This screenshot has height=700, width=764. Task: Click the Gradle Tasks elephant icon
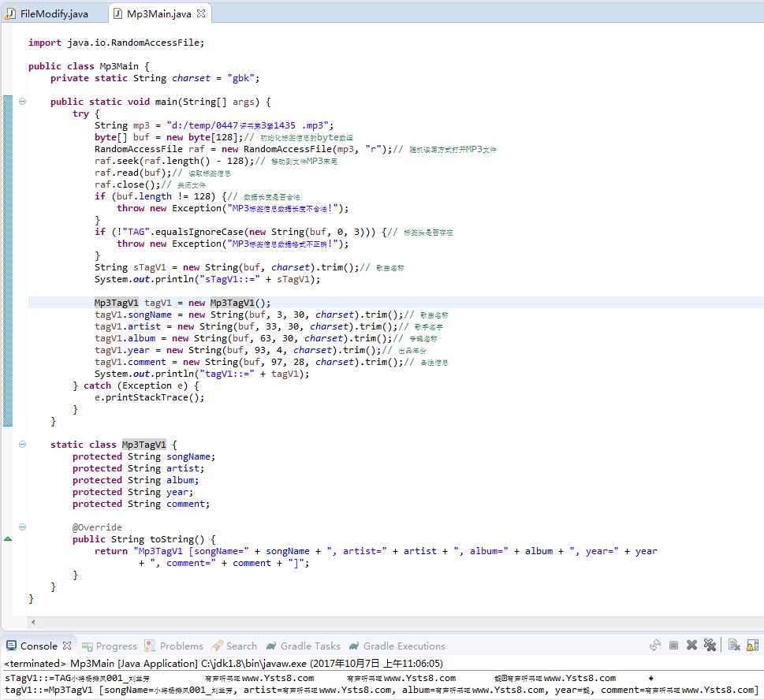[271, 646]
